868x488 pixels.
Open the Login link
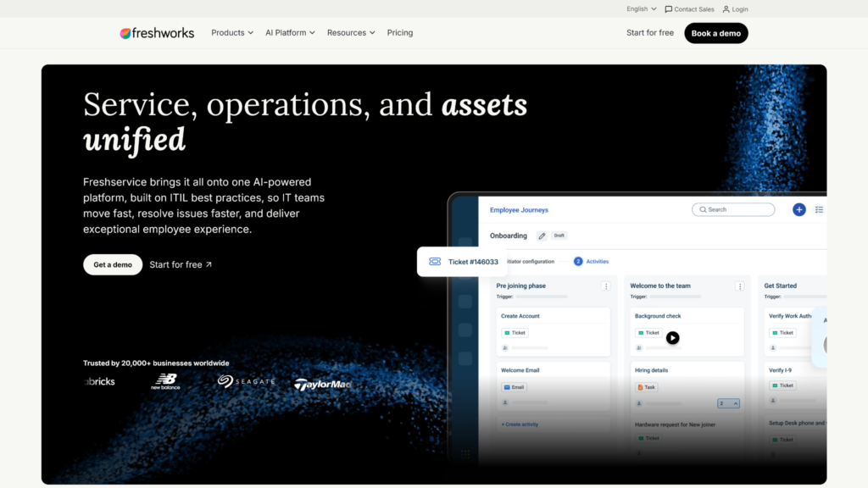735,8
